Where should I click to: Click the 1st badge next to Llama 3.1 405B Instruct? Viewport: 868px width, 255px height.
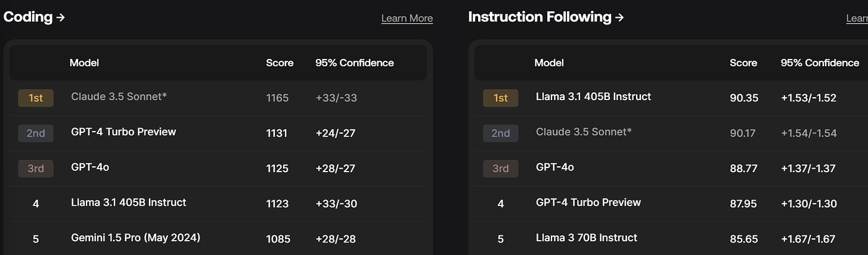[500, 98]
